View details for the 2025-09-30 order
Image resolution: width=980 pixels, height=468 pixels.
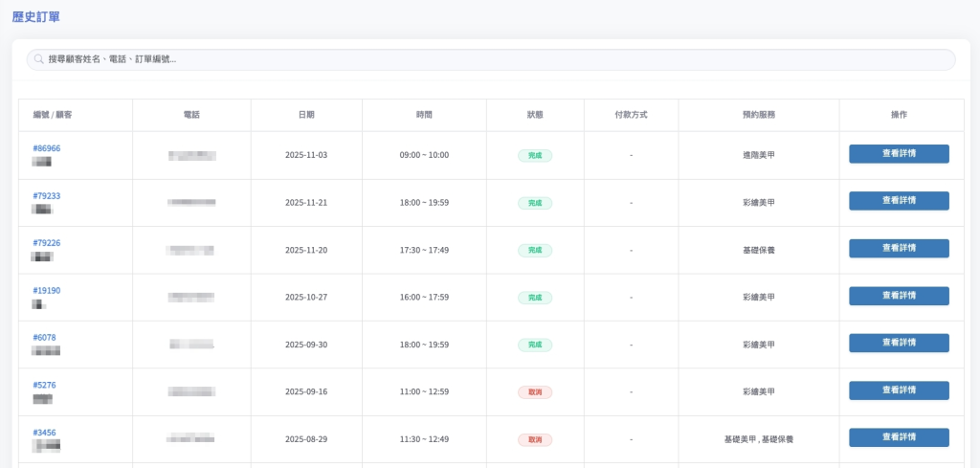[899, 344]
